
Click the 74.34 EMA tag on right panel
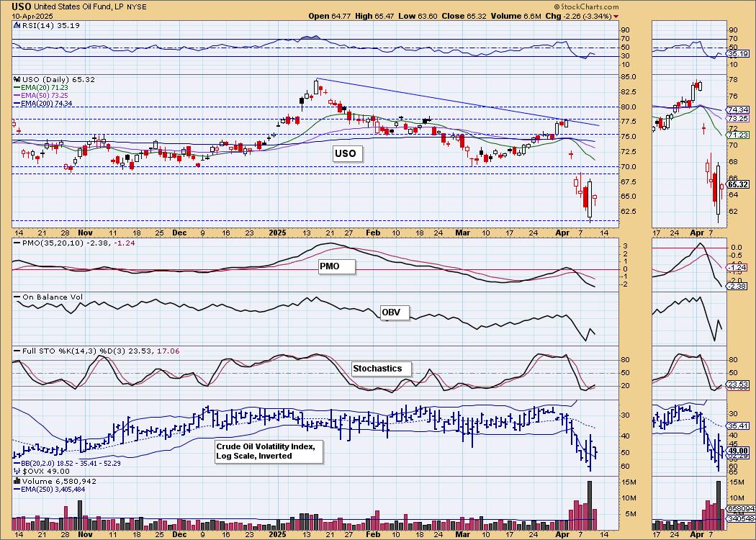click(738, 109)
